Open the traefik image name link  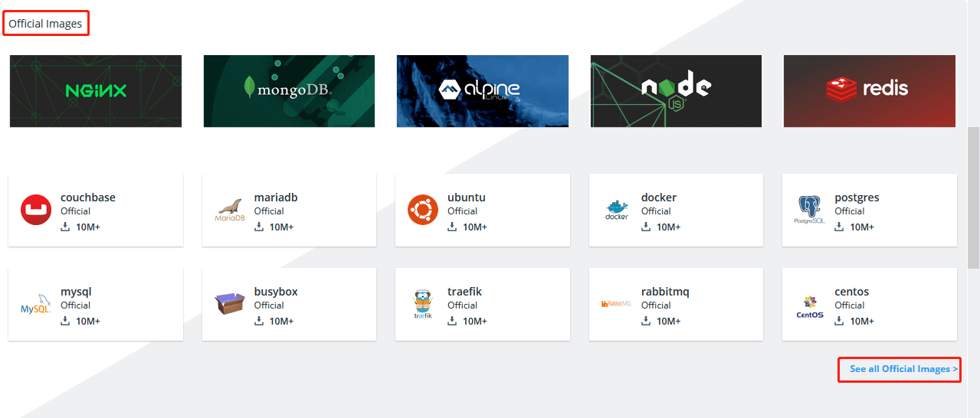pyautogui.click(x=464, y=292)
